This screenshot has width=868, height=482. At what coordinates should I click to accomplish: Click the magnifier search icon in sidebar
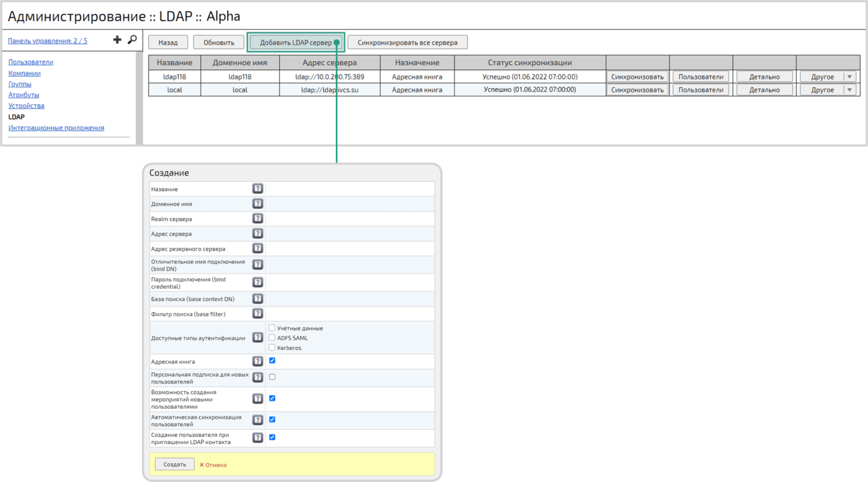[x=132, y=40]
